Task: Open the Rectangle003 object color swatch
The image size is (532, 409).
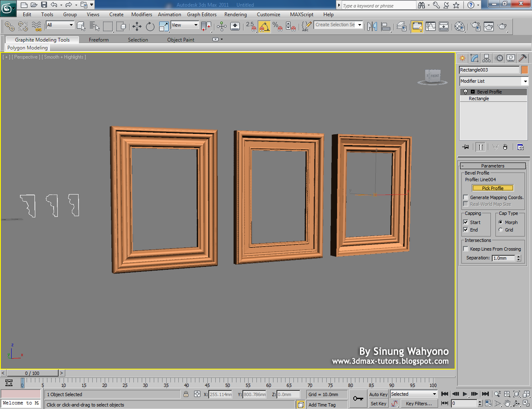Action: (x=524, y=69)
